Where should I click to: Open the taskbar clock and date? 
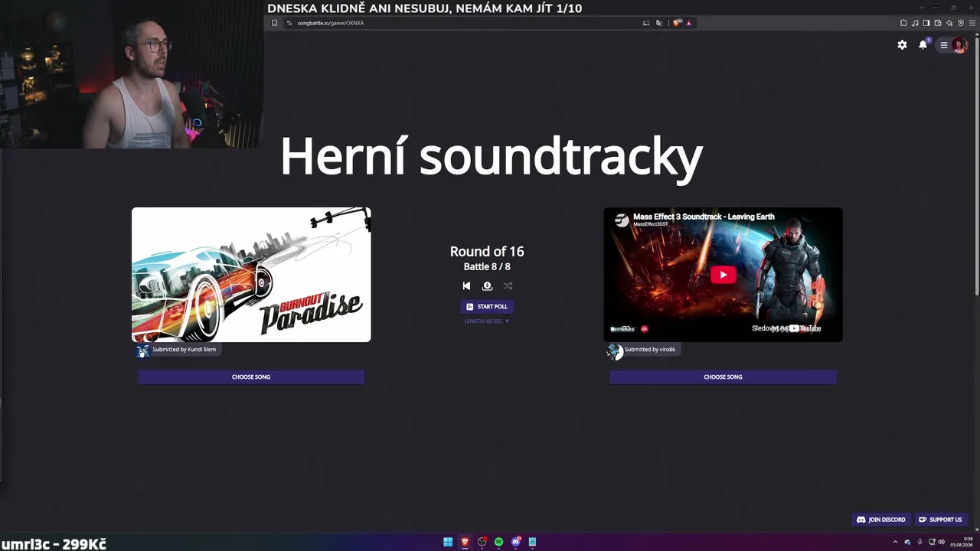(962, 542)
